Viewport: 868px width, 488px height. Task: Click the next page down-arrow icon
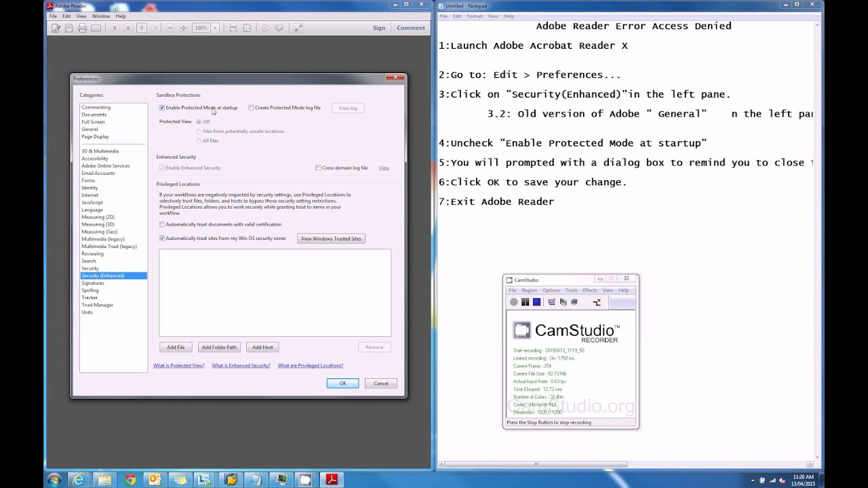pyautogui.click(x=127, y=28)
